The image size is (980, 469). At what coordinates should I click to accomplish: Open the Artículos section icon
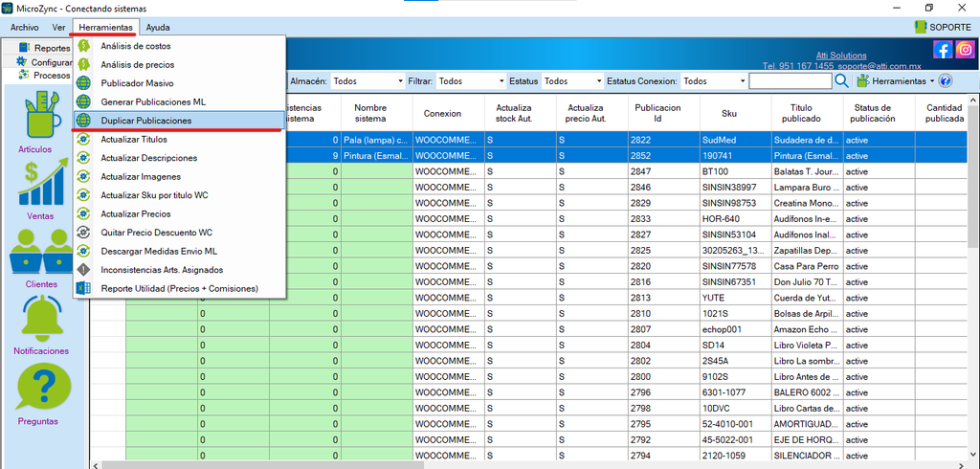43,117
